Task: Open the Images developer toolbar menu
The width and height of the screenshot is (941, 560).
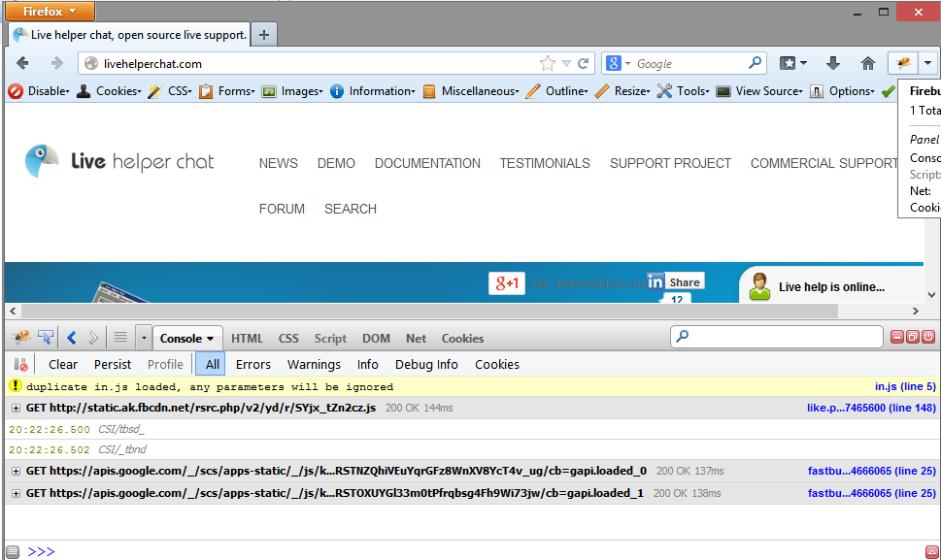Action: click(292, 91)
